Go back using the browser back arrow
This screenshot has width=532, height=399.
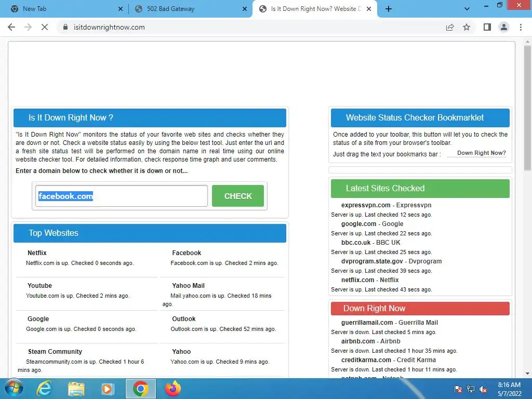(11, 27)
